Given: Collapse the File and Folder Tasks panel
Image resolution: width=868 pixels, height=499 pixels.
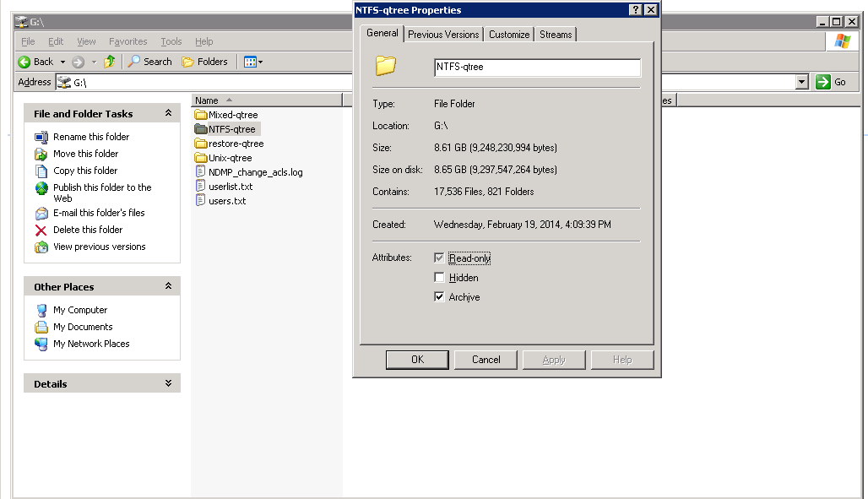Looking at the screenshot, I should coord(168,113).
